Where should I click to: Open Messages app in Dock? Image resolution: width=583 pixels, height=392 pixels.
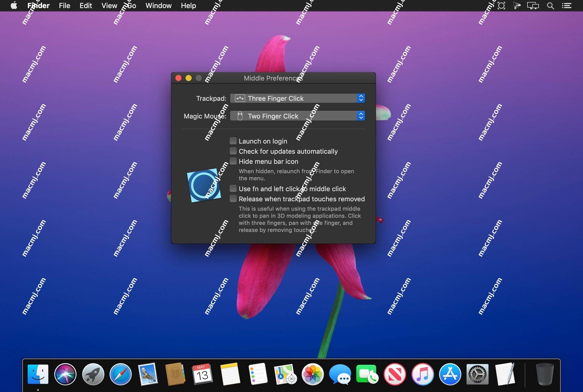pyautogui.click(x=340, y=374)
